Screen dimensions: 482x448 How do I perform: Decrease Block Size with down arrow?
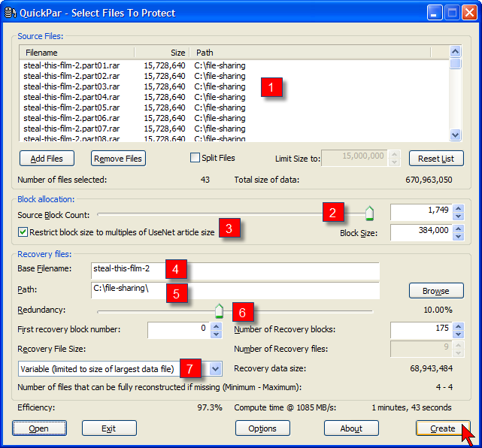459,237
